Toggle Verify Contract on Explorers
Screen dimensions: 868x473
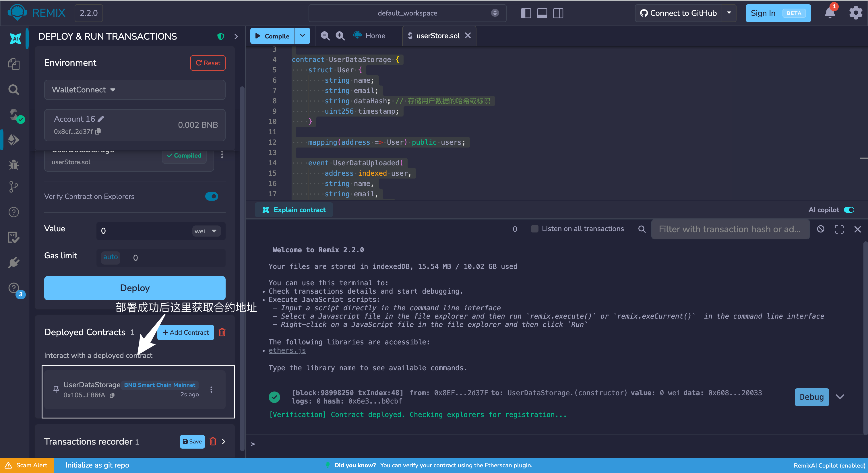[212, 196]
